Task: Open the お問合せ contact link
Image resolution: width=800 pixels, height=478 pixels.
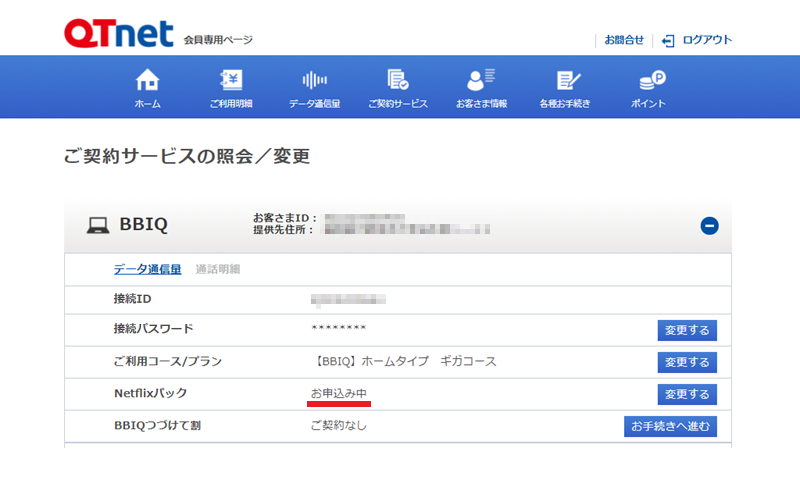Action: (624, 40)
